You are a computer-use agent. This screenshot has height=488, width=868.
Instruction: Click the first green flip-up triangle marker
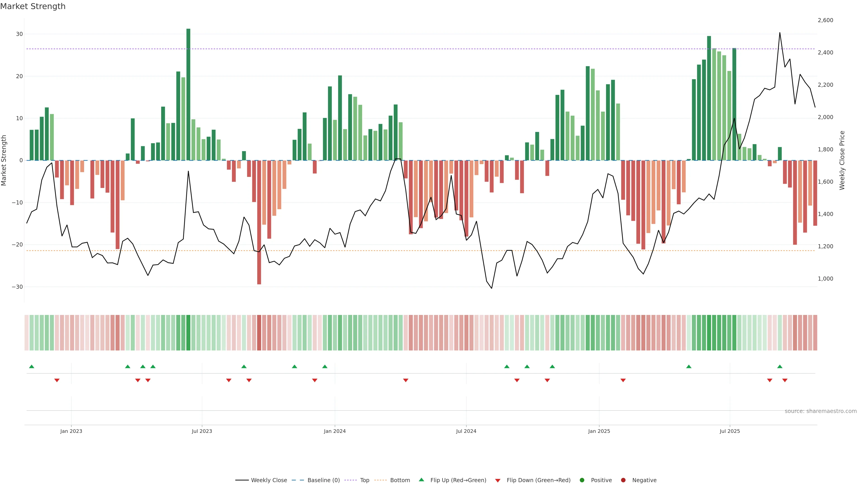[x=32, y=366]
